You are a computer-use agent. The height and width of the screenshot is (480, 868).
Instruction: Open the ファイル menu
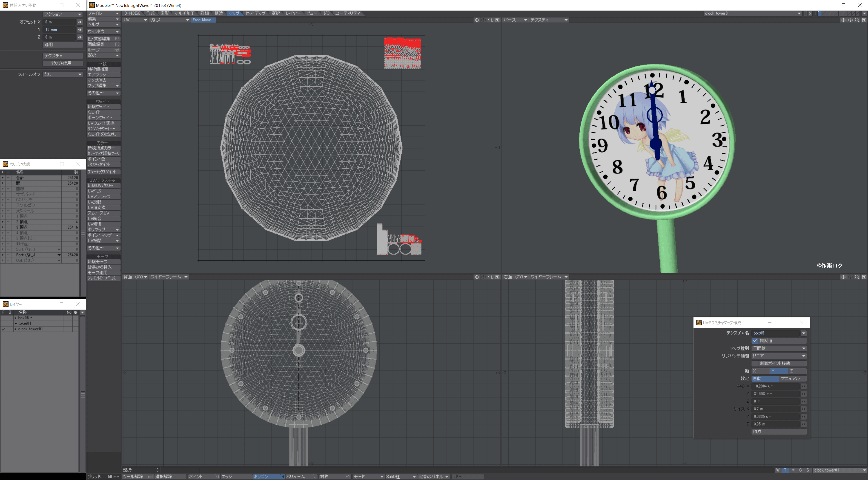click(x=103, y=14)
